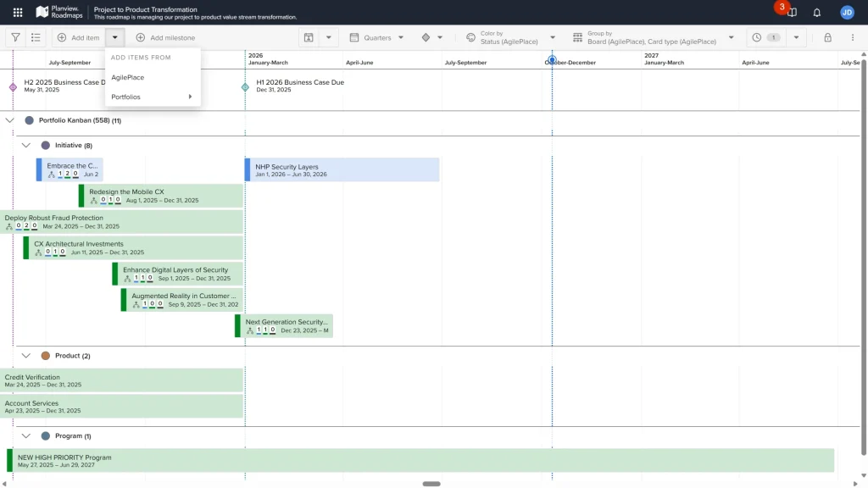Open Next Generation Security card
Image resolution: width=868 pixels, height=488 pixels.
[284, 326]
